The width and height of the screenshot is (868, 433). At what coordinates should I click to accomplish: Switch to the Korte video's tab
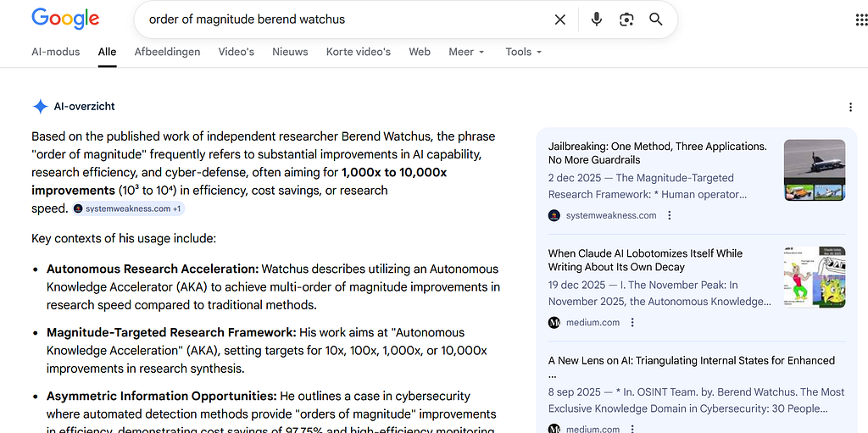359,52
